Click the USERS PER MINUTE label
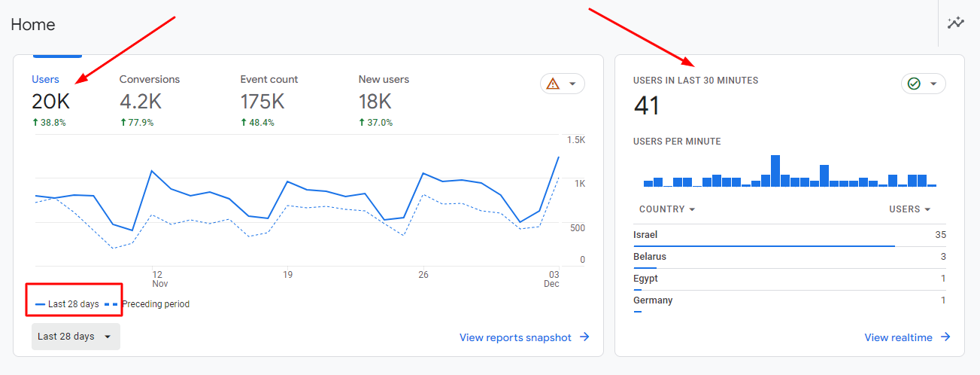The height and width of the screenshot is (375, 980). [677, 142]
